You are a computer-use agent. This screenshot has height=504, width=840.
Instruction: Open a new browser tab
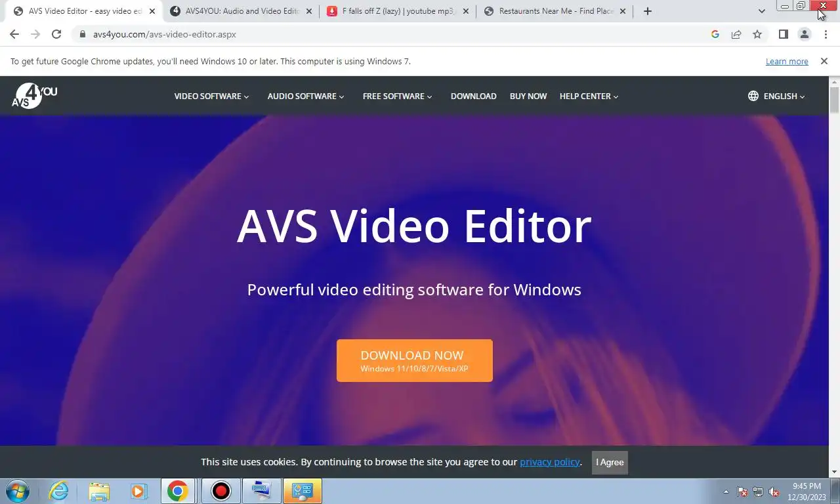tap(648, 11)
